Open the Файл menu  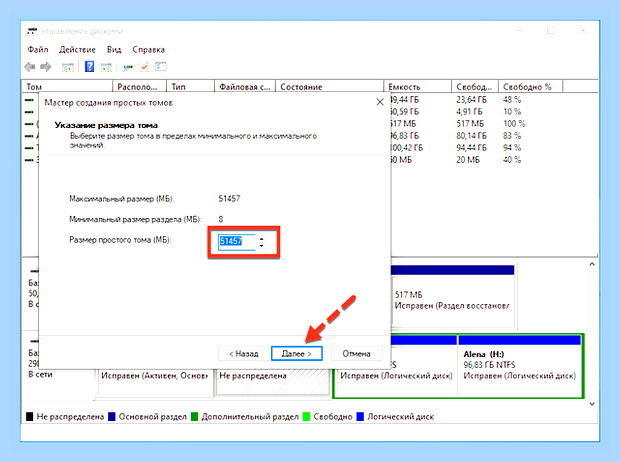[x=38, y=49]
